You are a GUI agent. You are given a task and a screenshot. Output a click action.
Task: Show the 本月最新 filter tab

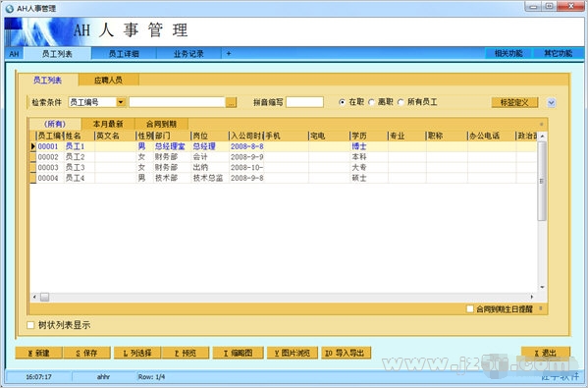coord(108,124)
